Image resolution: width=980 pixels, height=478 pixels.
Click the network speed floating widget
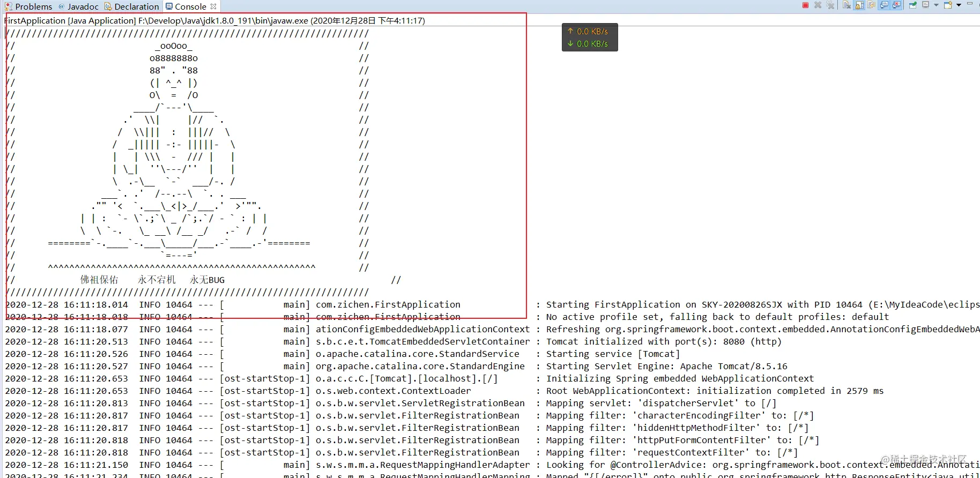pos(590,38)
